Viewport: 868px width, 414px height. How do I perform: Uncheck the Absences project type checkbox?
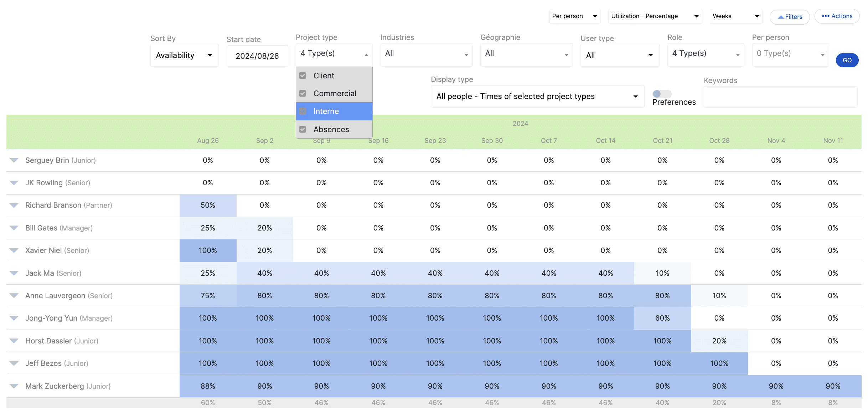303,129
